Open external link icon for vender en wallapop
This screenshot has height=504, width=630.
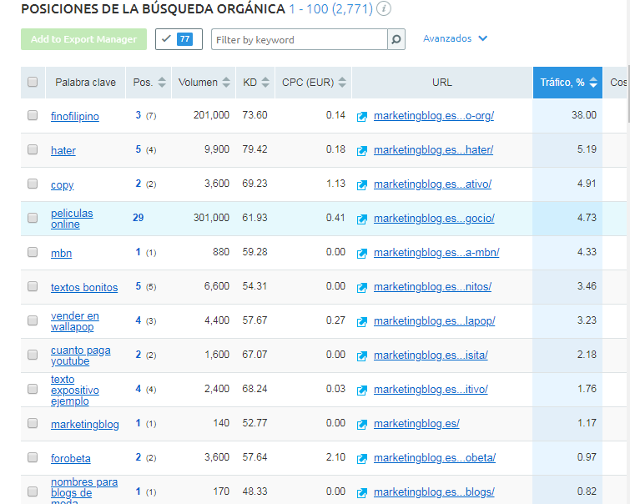(x=362, y=322)
